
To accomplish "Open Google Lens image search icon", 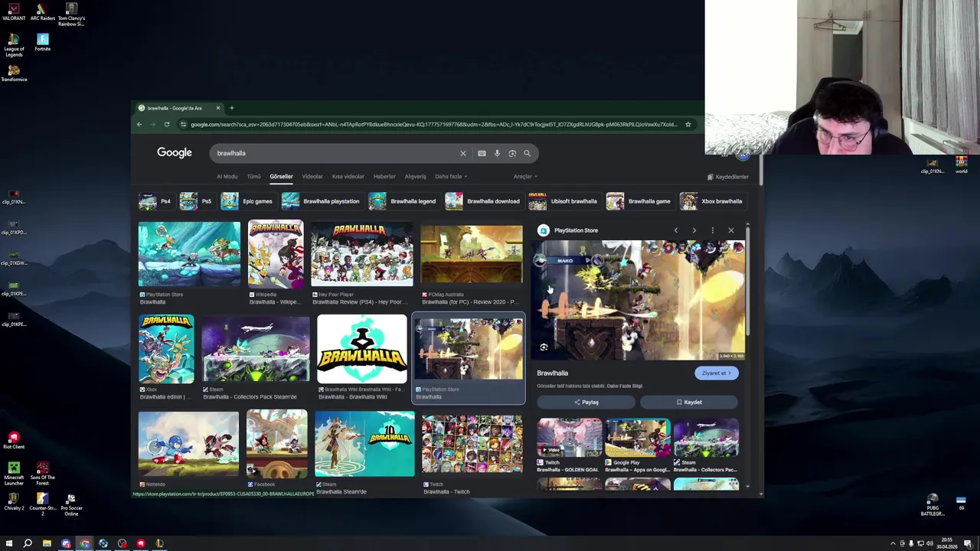I will click(512, 153).
